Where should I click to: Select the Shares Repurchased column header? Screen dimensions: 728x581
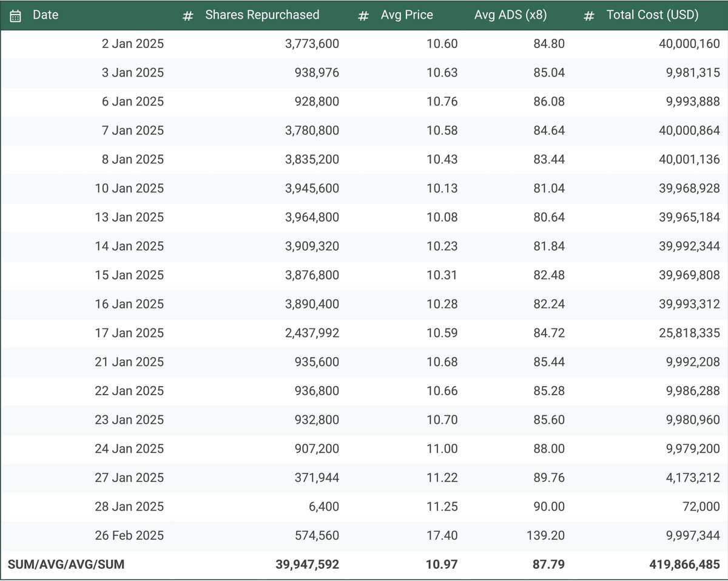[x=262, y=15]
